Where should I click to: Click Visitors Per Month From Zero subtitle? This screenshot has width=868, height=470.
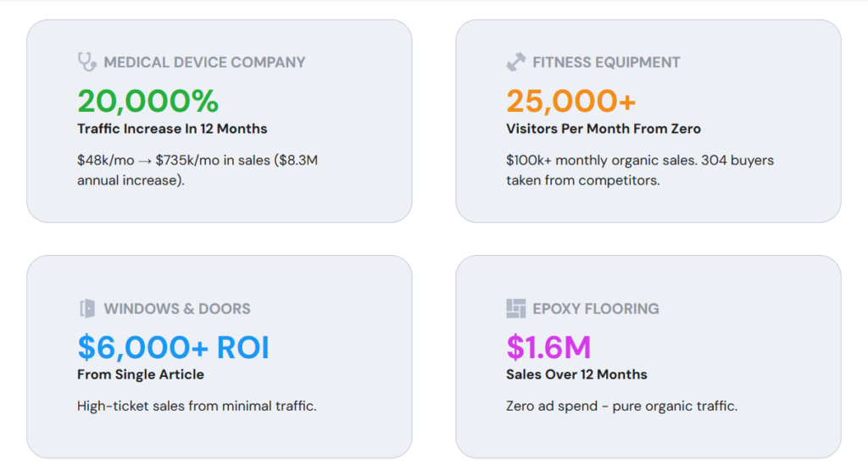604,129
